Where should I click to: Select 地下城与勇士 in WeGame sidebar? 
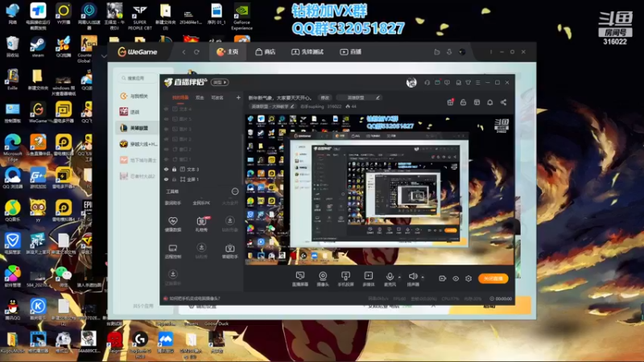(138, 160)
